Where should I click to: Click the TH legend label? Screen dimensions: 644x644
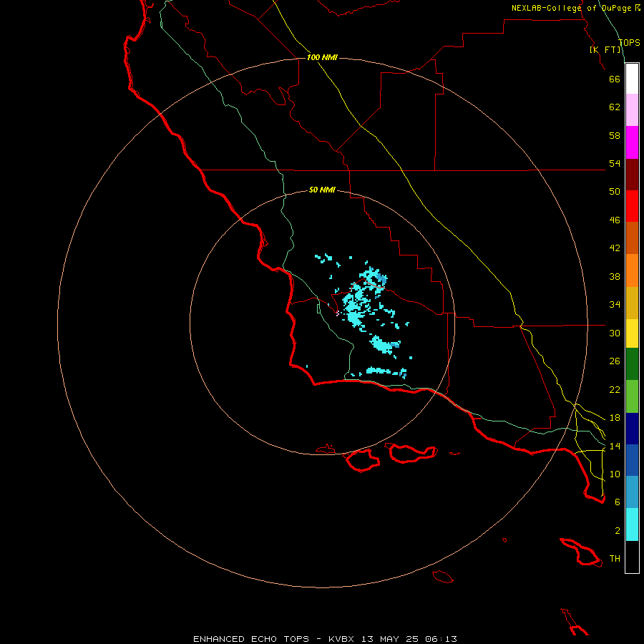[615, 559]
